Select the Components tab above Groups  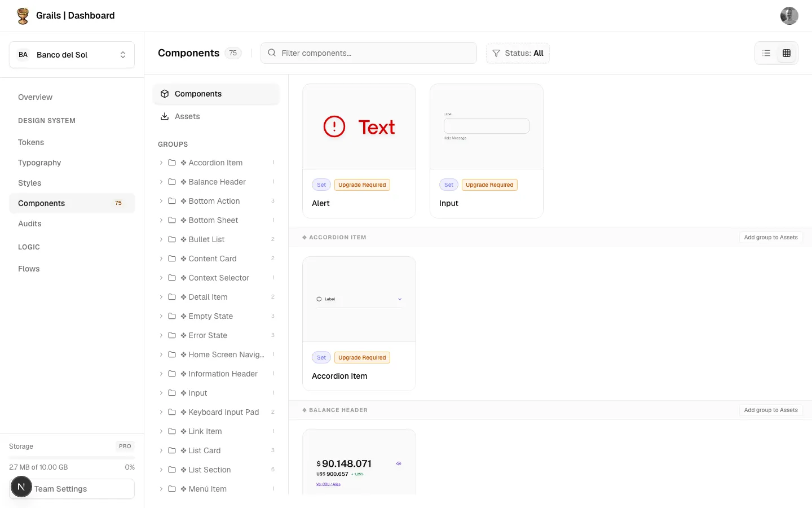216,94
